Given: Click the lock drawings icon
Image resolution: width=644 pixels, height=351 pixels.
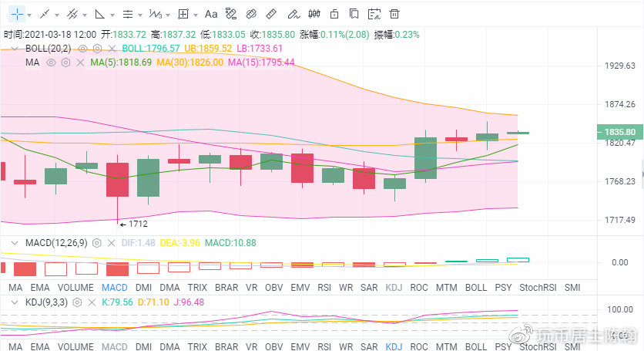Looking at the screenshot, I should coord(334,15).
